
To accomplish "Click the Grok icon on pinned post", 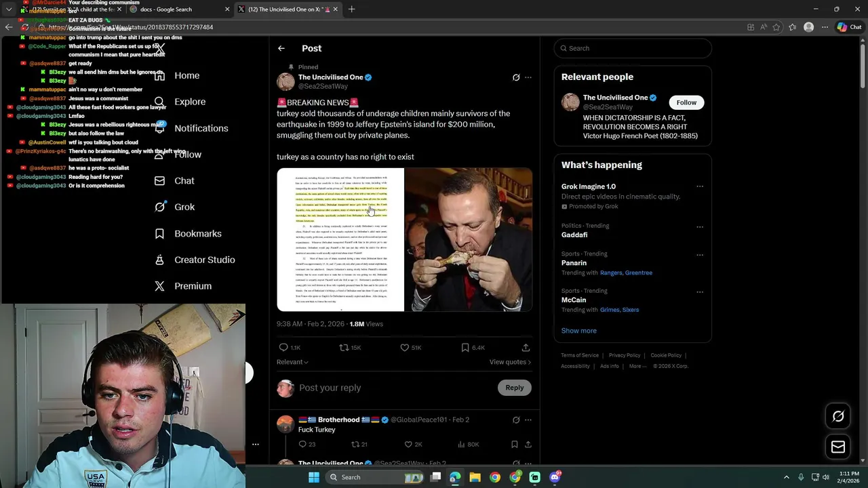I will pos(516,77).
